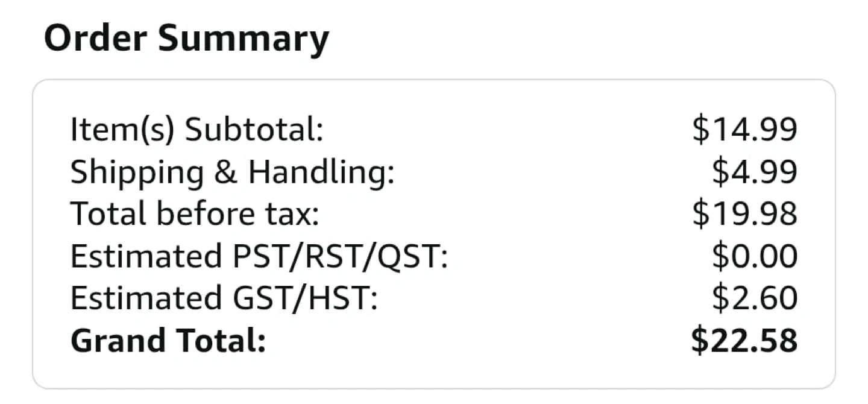
Task: Select the Shipping & Handling label
Action: (232, 172)
